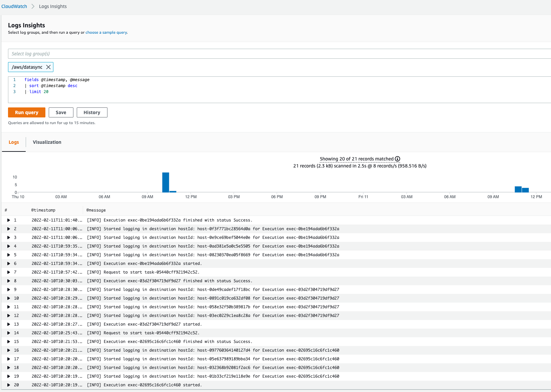Click the tall histogram bar near 11 AM
Viewport: 551px width, 392px height.
tap(166, 183)
